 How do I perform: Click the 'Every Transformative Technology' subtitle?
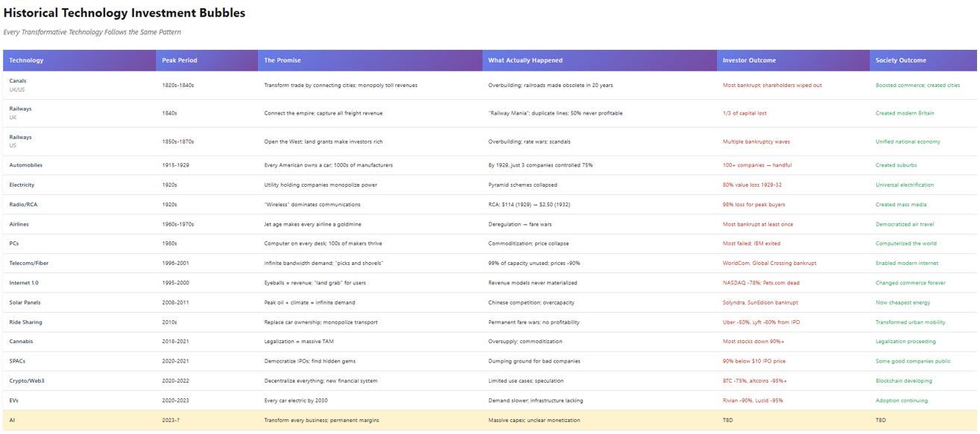click(92, 32)
